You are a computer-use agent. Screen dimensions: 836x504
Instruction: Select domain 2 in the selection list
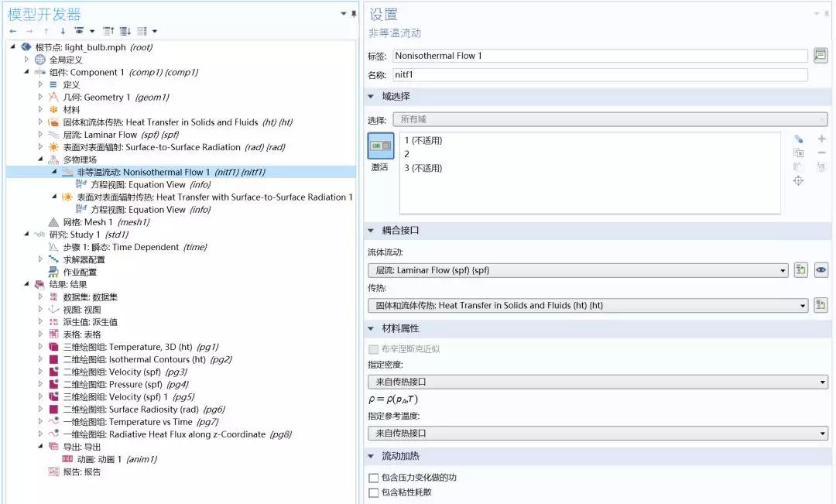[406, 154]
